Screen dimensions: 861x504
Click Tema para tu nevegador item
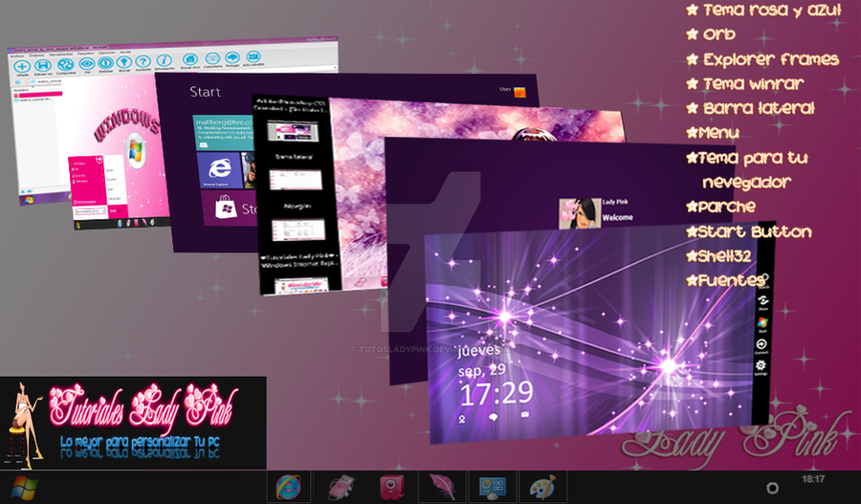(x=747, y=169)
